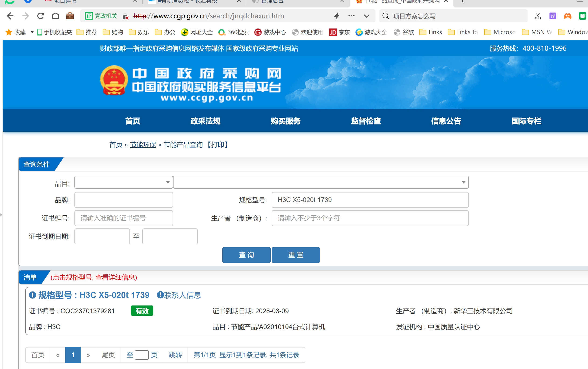
Task: Open the 国际专栏 navigation menu
Action: pos(526,121)
